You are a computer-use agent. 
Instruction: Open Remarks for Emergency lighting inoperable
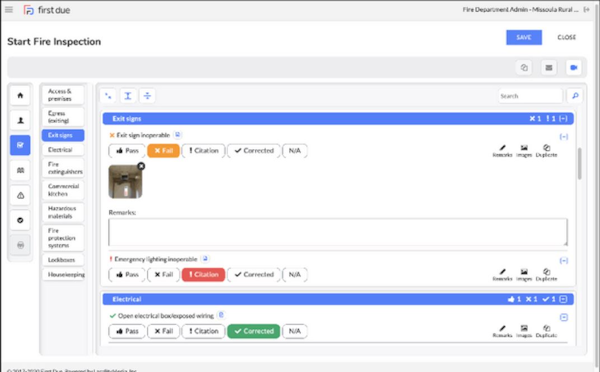tap(502, 275)
